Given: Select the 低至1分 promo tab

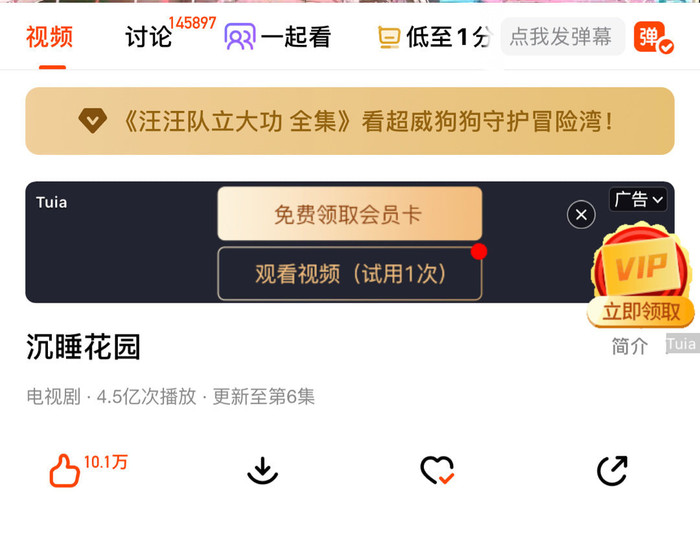Looking at the screenshot, I should pos(434,37).
